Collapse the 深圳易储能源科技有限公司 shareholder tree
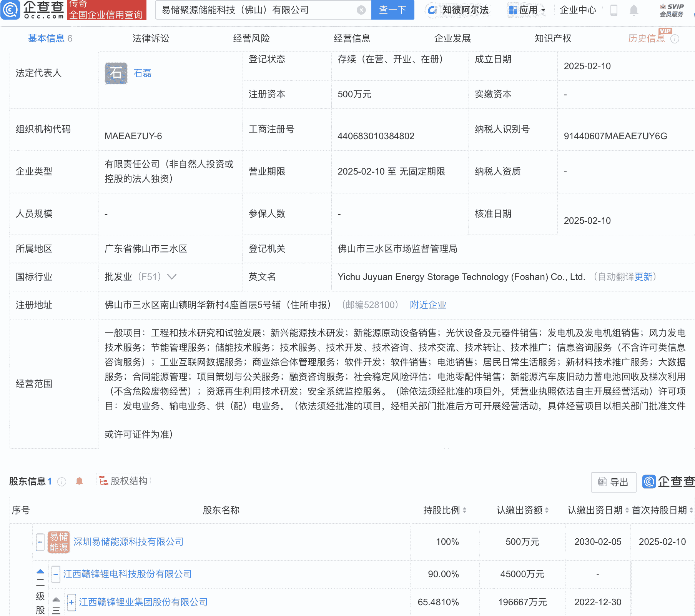Viewport: 695px width, 616px height. pyautogui.click(x=40, y=541)
